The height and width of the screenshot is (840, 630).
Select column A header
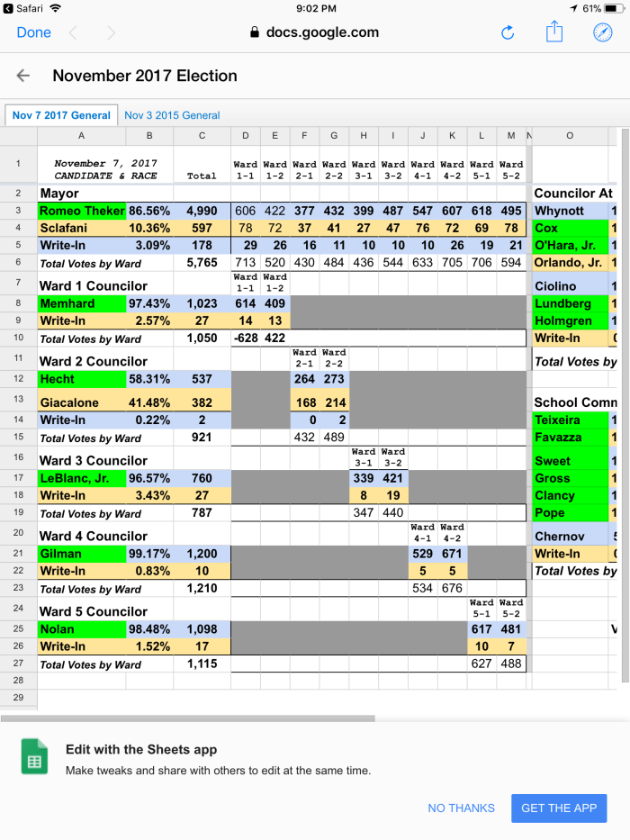click(81, 136)
